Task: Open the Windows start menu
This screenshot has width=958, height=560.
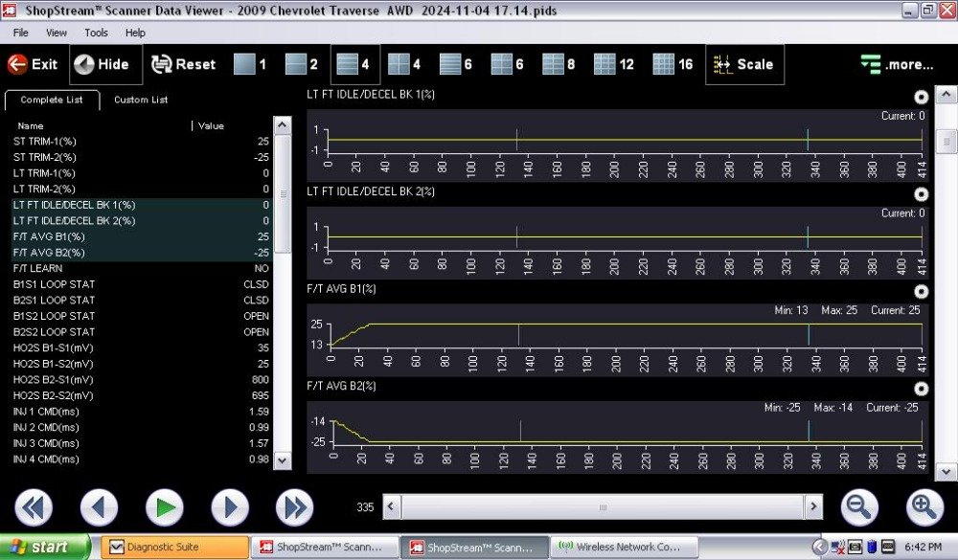Action: pos(44,547)
